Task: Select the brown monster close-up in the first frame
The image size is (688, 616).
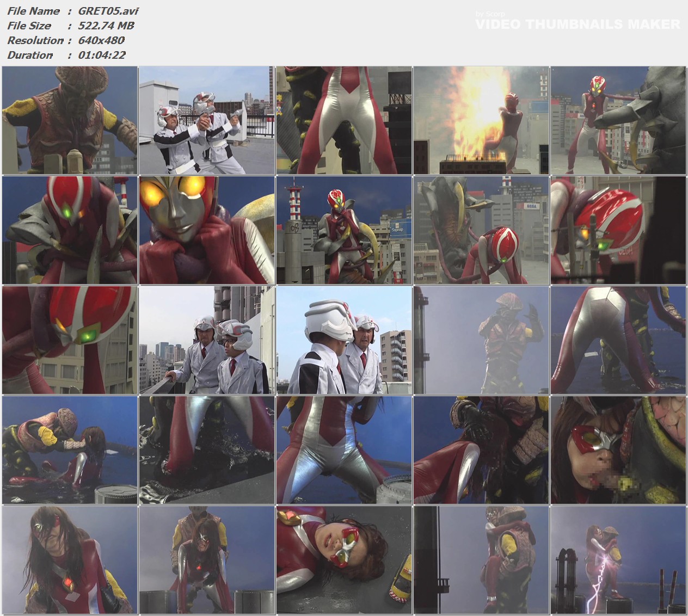Action: pos(70,120)
